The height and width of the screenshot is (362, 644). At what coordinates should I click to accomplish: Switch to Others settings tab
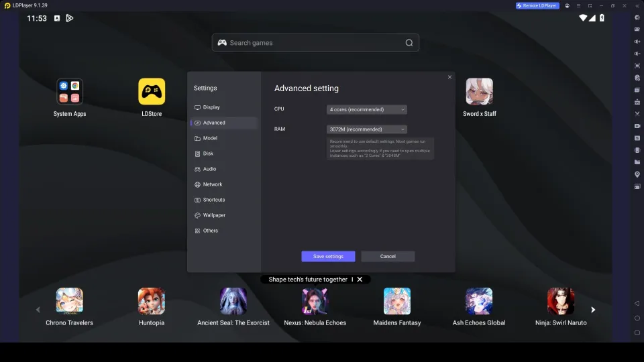[x=224, y=231]
